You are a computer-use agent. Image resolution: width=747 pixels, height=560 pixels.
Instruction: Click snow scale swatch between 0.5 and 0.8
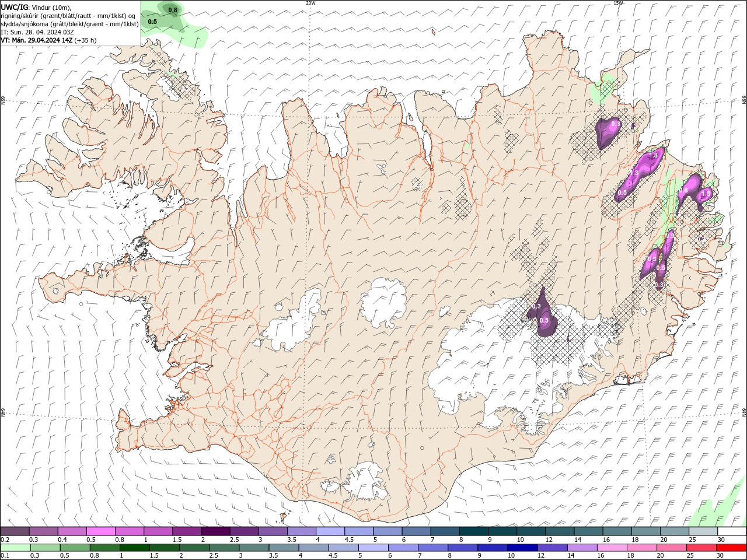101,531
